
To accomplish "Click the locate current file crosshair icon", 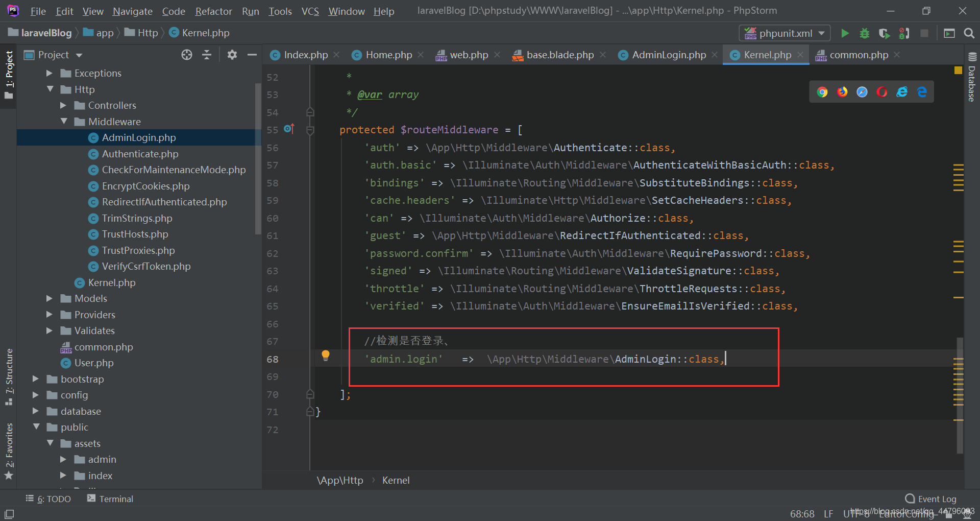I will [187, 55].
